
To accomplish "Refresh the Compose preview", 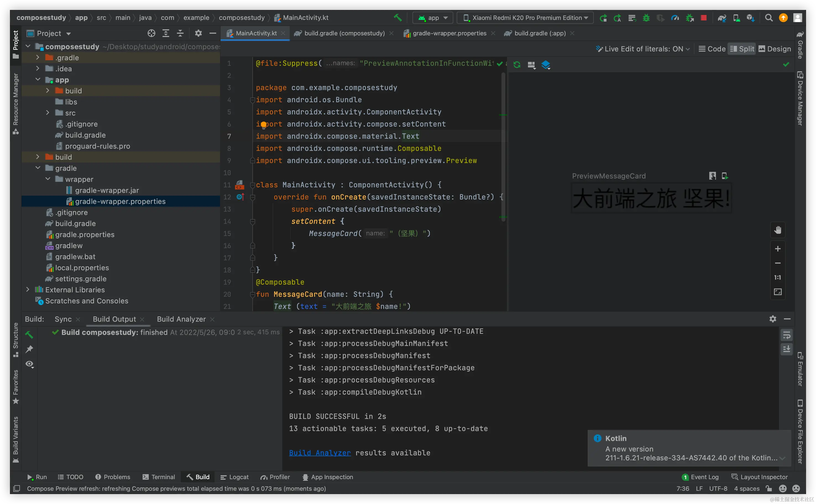I will (x=517, y=65).
